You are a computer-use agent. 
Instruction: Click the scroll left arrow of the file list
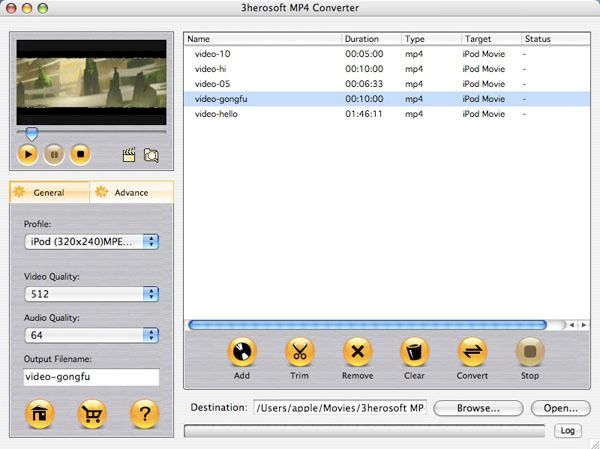pyautogui.click(x=572, y=325)
